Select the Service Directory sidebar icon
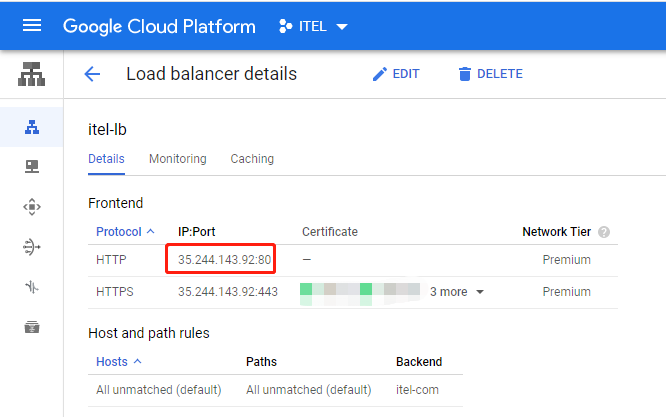The width and height of the screenshot is (666, 417). tap(32, 327)
